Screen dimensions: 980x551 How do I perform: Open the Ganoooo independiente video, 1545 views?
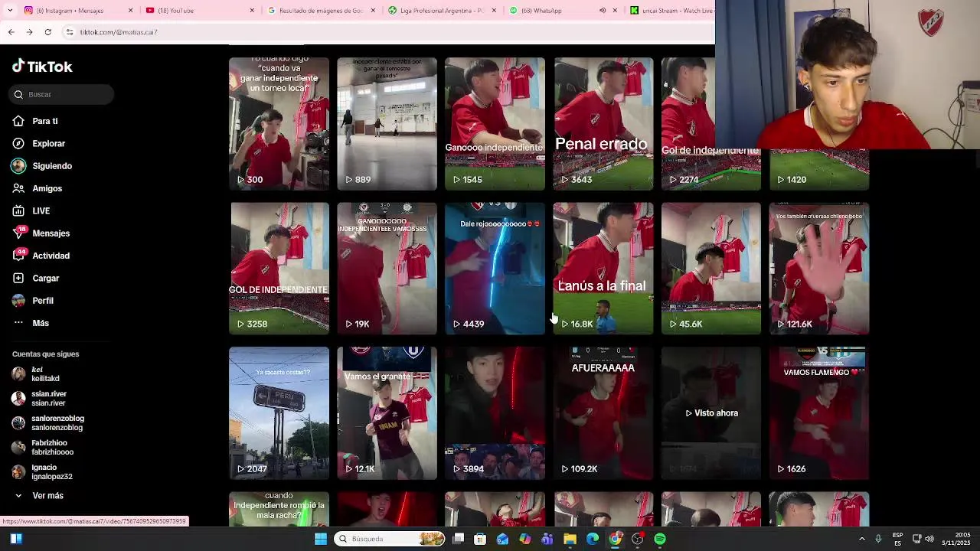(495, 124)
